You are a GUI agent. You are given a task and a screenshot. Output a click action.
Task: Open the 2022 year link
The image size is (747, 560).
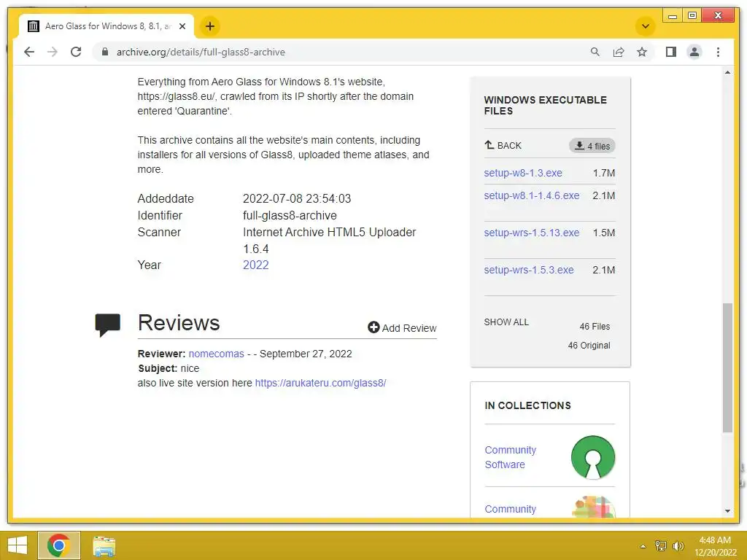coord(256,265)
